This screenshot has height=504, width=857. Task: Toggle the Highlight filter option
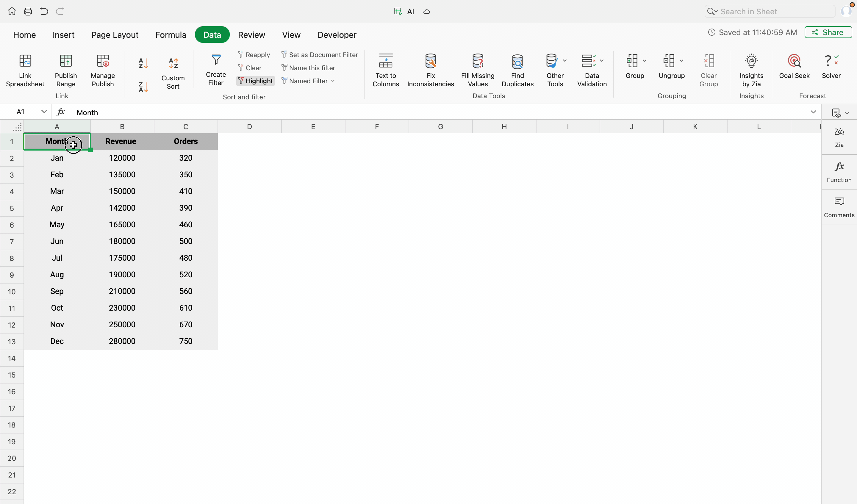[x=255, y=81]
